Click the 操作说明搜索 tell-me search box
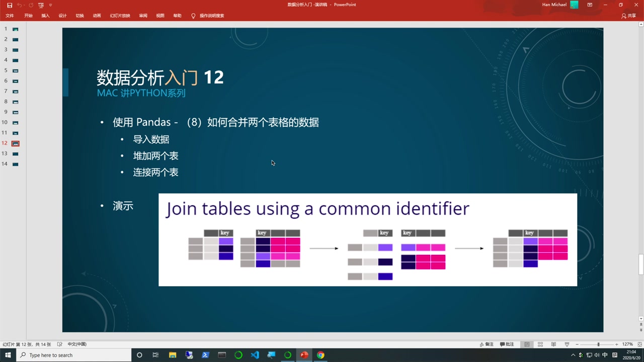This screenshot has height=362, width=644. [x=212, y=16]
